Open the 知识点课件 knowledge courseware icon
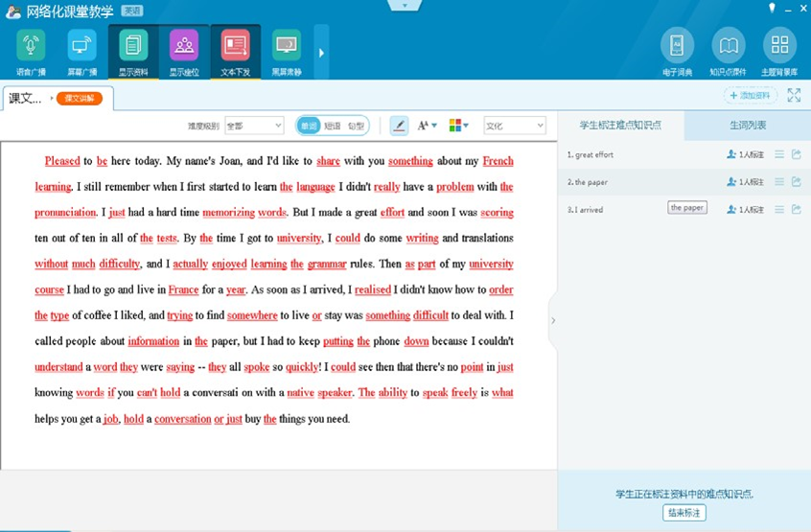 (x=729, y=45)
